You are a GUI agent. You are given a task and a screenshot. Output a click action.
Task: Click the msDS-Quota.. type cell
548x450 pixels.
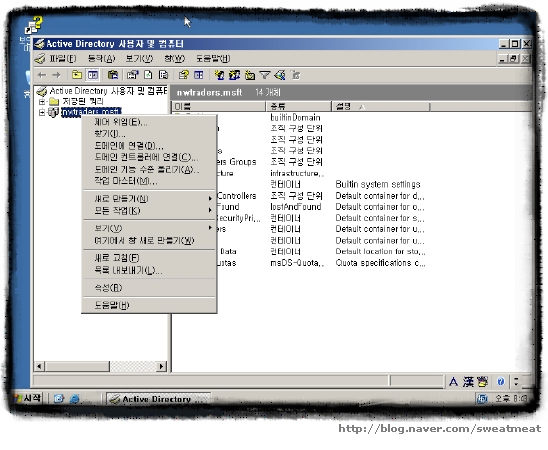click(297, 263)
